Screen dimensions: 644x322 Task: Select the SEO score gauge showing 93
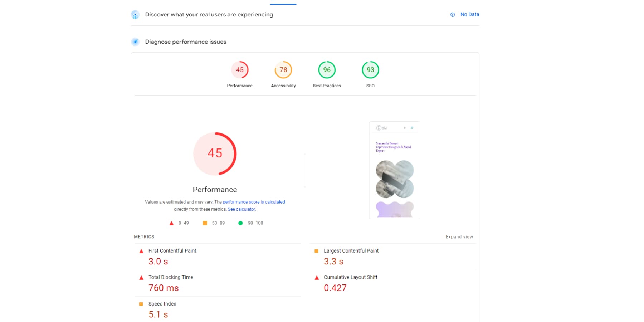pyautogui.click(x=370, y=70)
